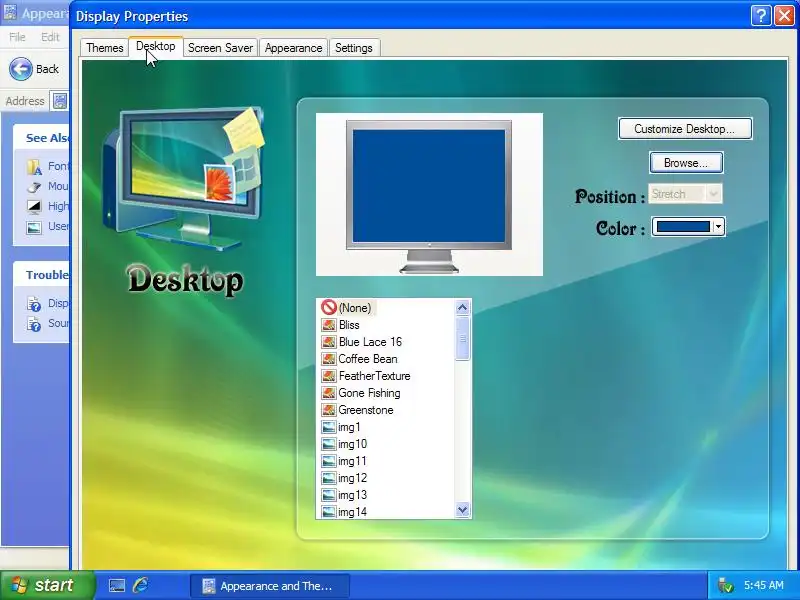Switch to the Themes tab
Image resolution: width=800 pixels, height=600 pixels.
pyautogui.click(x=105, y=48)
